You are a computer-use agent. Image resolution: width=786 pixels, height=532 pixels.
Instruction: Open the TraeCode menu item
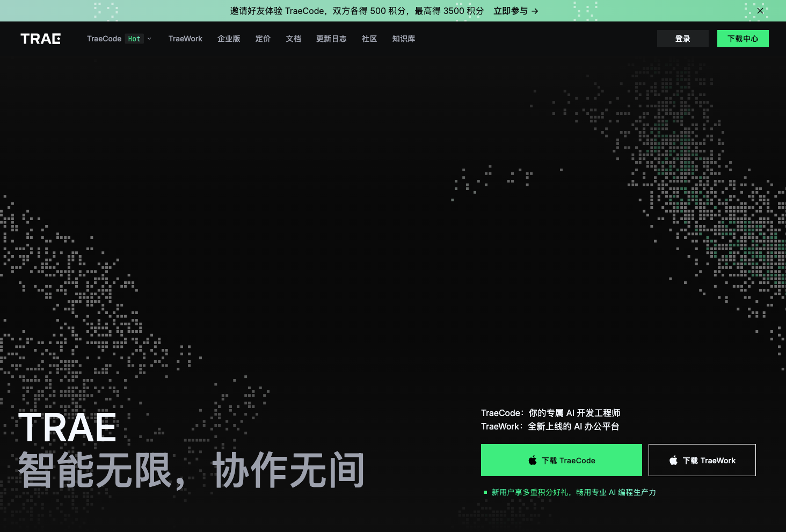click(104, 39)
